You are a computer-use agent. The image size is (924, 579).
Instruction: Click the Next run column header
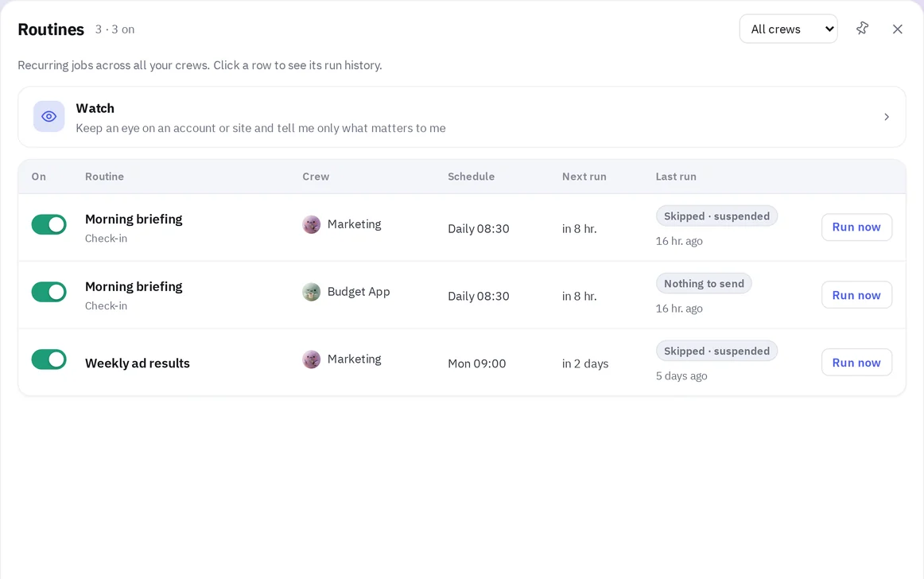[x=584, y=177]
